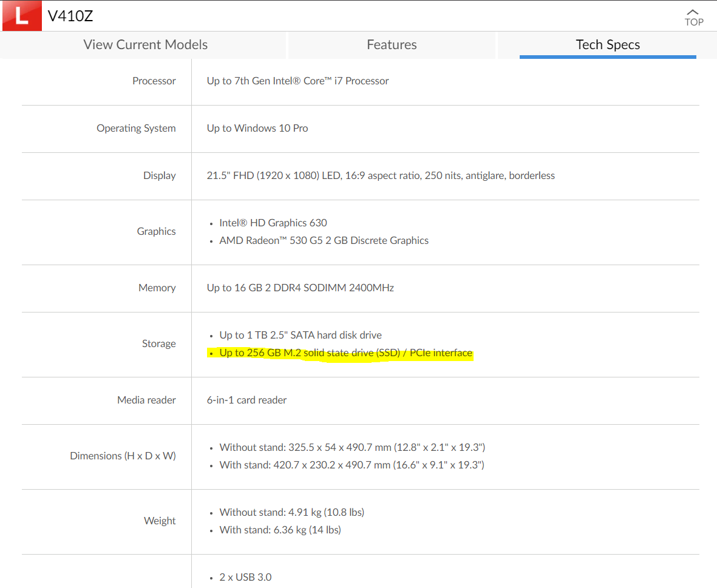Click the Media reader row label
Image resolution: width=717 pixels, height=588 pixels.
pos(146,400)
